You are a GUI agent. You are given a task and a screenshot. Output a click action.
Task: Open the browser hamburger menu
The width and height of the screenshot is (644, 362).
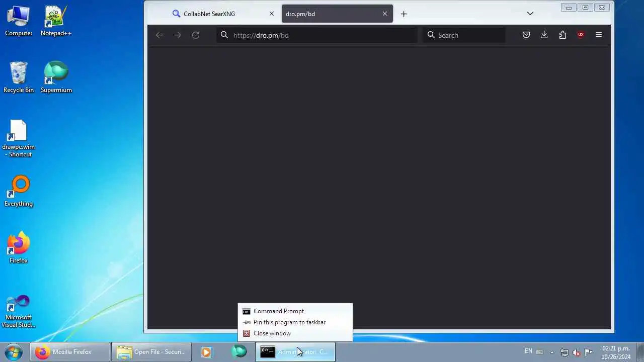599,35
